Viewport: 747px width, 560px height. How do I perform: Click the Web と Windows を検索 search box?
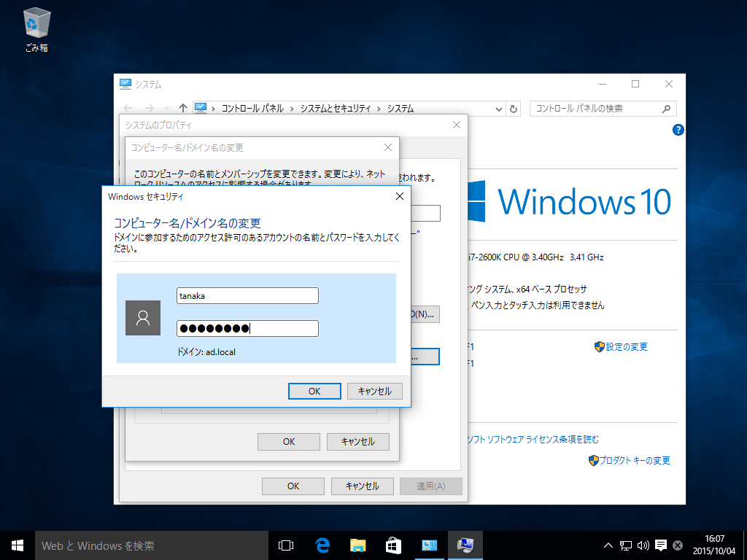[x=152, y=545]
